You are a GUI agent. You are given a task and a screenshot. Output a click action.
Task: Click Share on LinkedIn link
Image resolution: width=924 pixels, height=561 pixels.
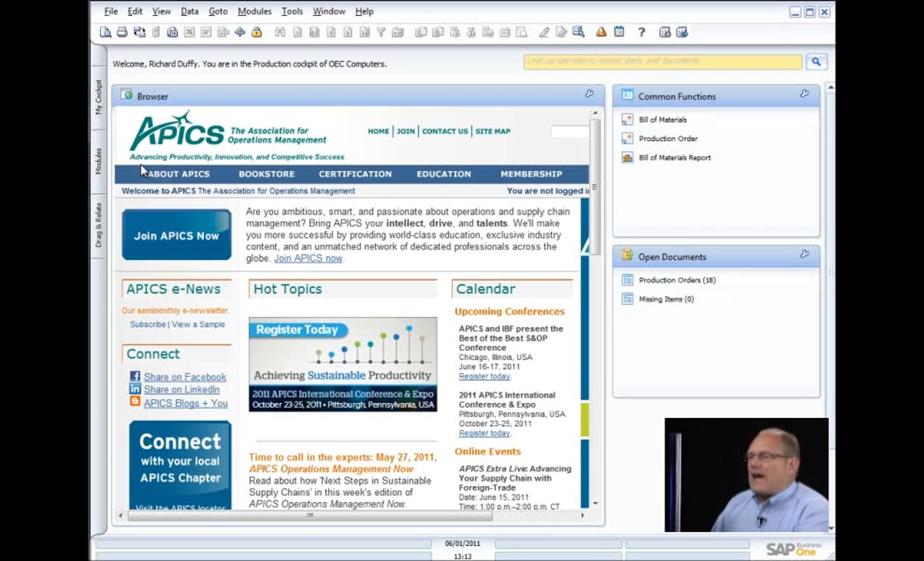182,389
